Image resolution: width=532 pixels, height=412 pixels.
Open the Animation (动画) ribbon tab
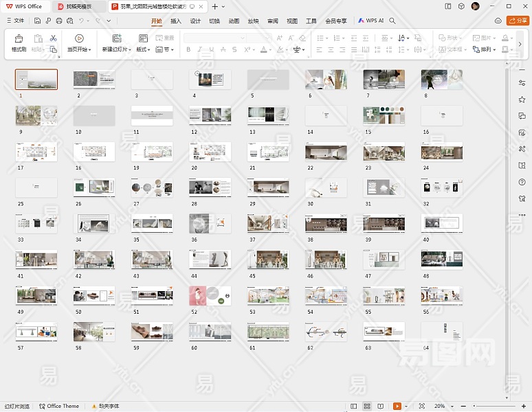(x=234, y=21)
